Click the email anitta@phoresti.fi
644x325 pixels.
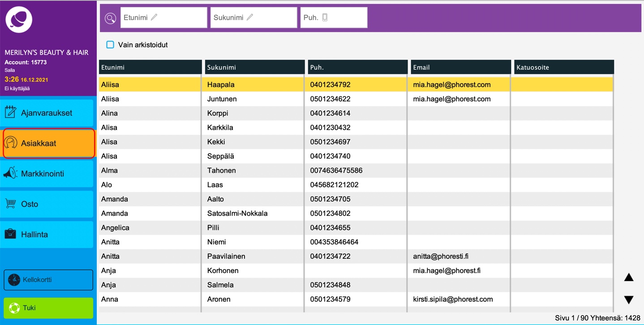coord(441,257)
